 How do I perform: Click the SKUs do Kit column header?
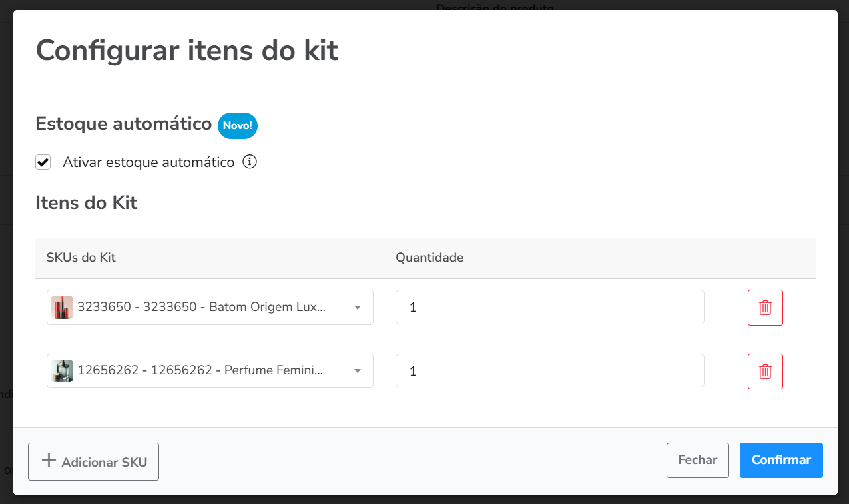(81, 258)
